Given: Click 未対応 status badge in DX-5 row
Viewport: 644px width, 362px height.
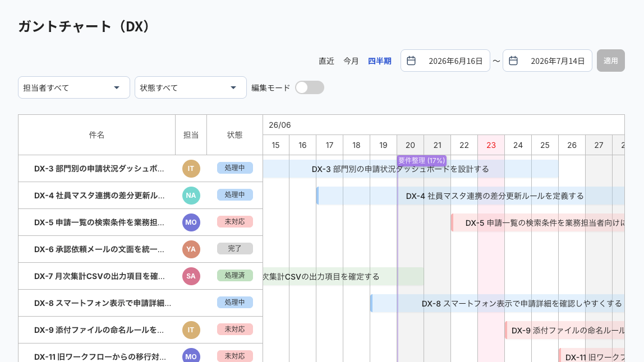Looking at the screenshot, I should coord(235,222).
